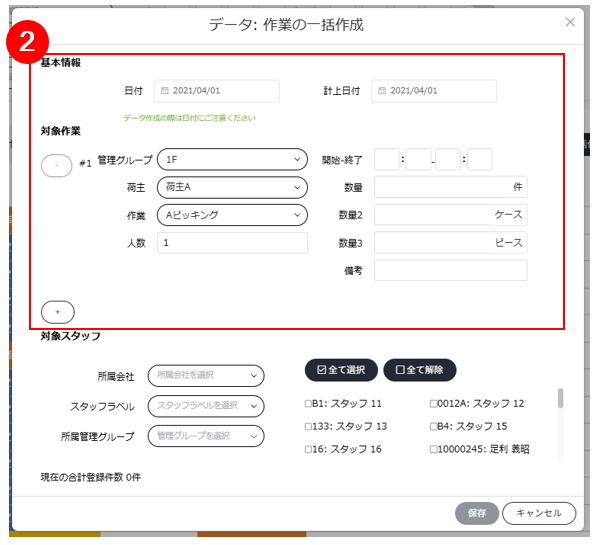Click the start hour box of 開始-終了
This screenshot has width=601, height=545.
click(x=387, y=159)
